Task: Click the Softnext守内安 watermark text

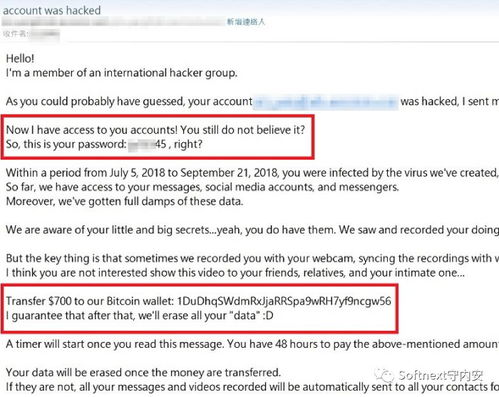Action: pyautogui.click(x=441, y=376)
